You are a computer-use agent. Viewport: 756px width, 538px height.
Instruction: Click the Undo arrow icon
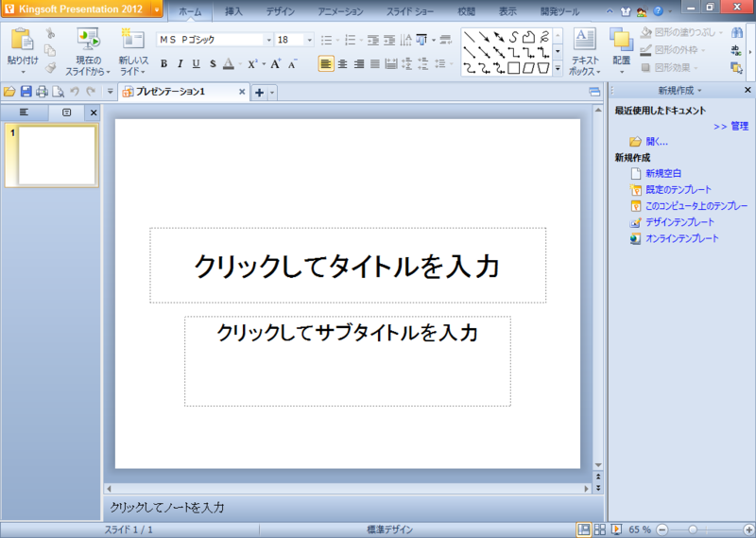pyautogui.click(x=75, y=92)
